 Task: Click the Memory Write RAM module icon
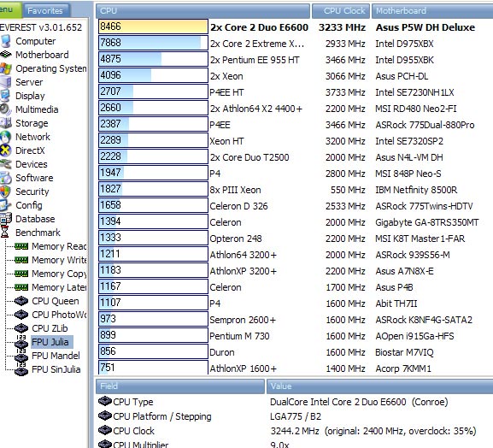pyautogui.click(x=21, y=260)
